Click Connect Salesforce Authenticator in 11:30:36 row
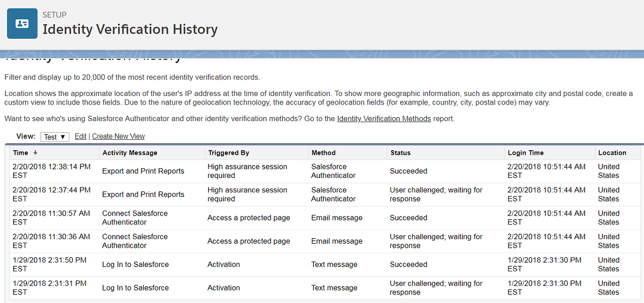This screenshot has width=644, height=303. tap(135, 241)
